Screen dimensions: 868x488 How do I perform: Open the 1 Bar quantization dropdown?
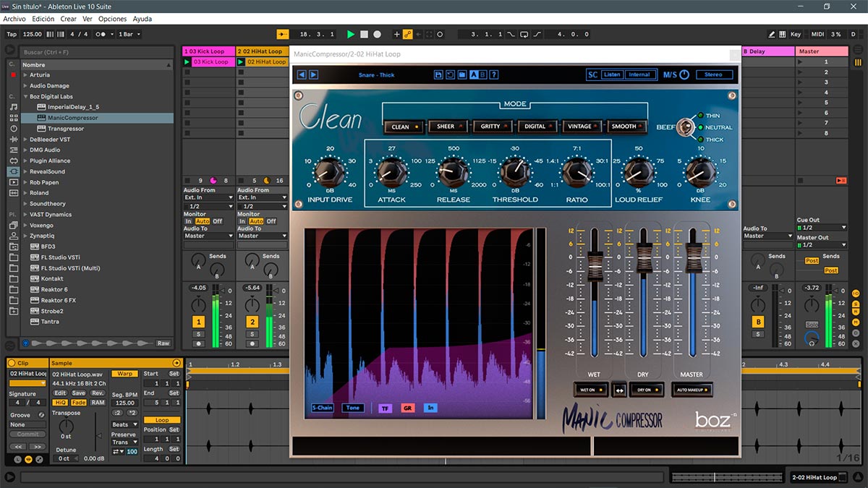[x=129, y=34]
